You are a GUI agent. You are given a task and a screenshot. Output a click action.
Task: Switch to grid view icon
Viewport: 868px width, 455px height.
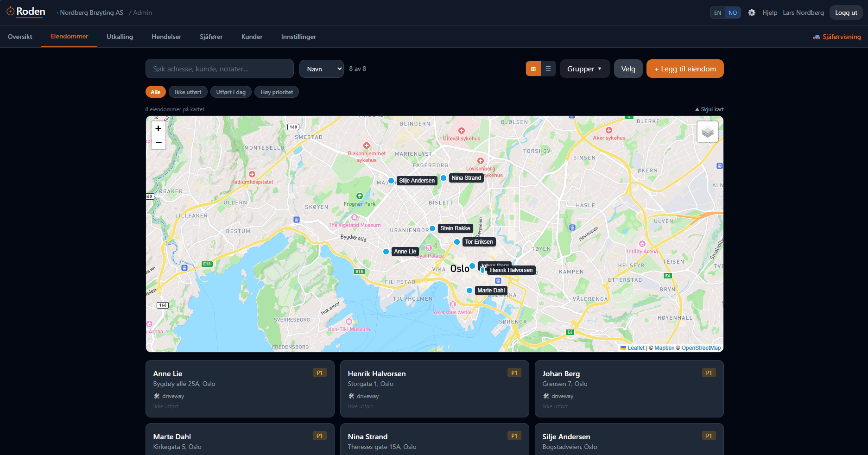click(533, 69)
